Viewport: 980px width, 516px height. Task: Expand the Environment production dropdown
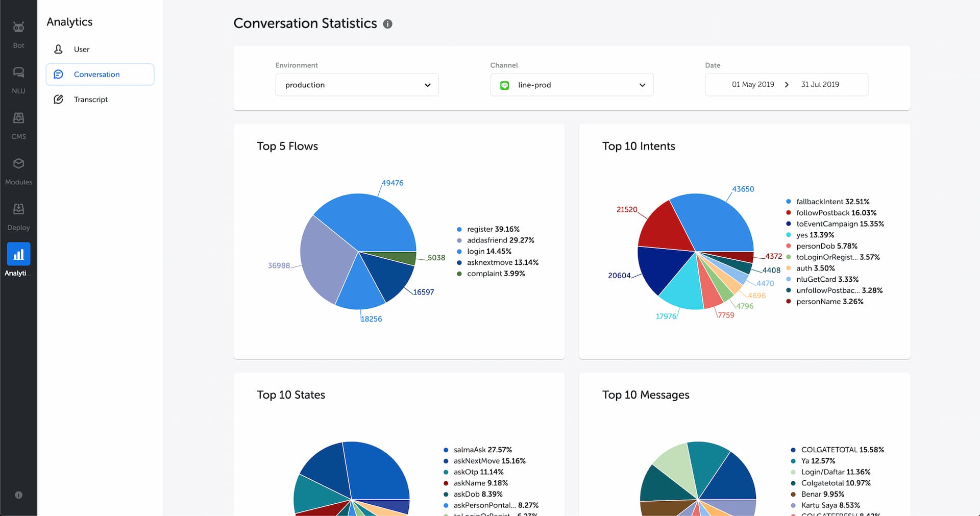point(357,85)
